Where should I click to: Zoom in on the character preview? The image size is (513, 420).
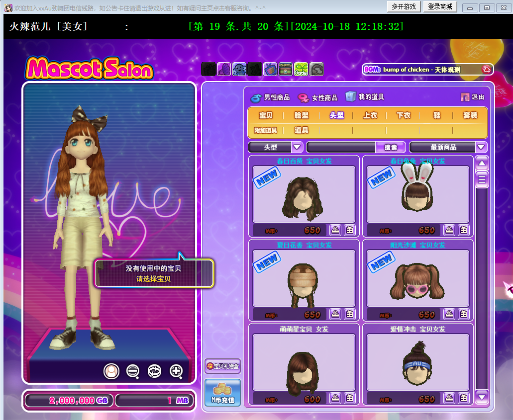coord(176,371)
